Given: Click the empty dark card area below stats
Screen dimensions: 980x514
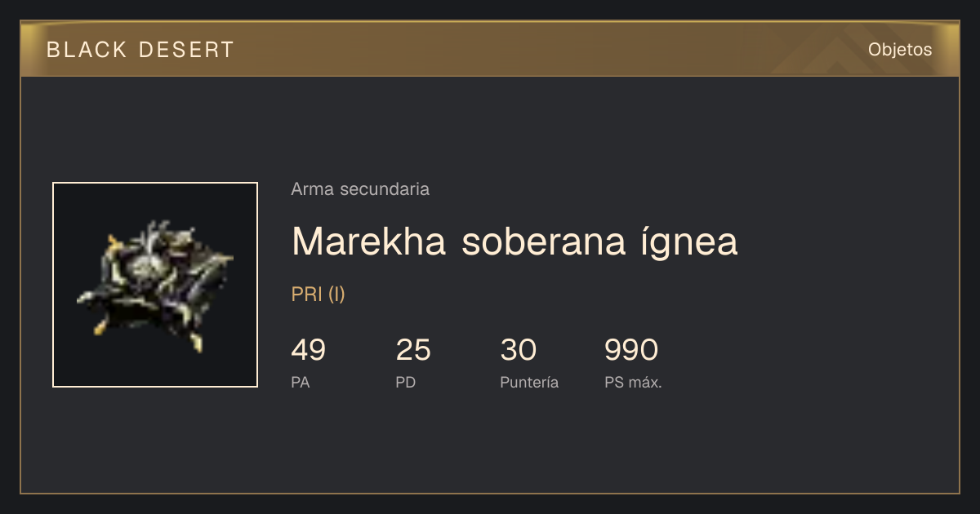Looking at the screenshot, I should tap(490, 445).
